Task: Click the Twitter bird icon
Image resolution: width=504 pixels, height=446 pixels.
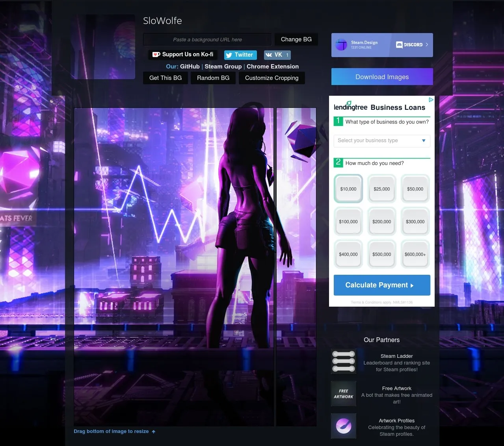Action: point(229,55)
